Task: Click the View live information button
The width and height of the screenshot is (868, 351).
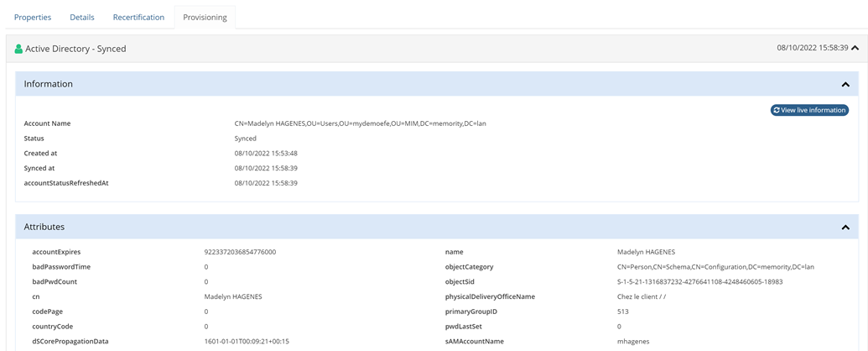Action: [x=809, y=110]
